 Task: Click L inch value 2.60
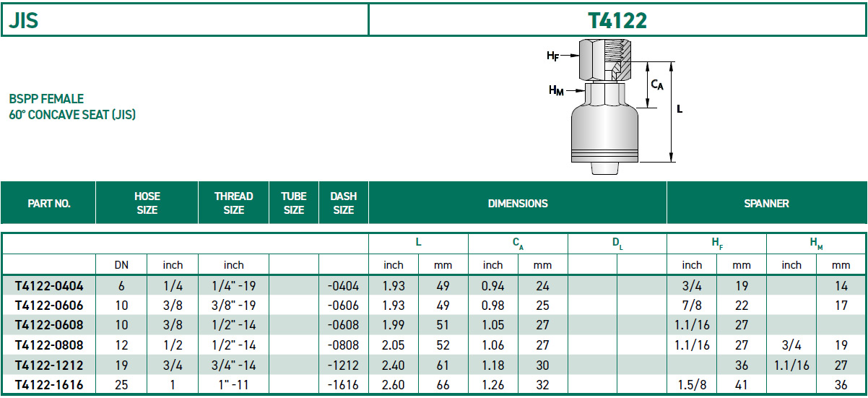point(393,385)
